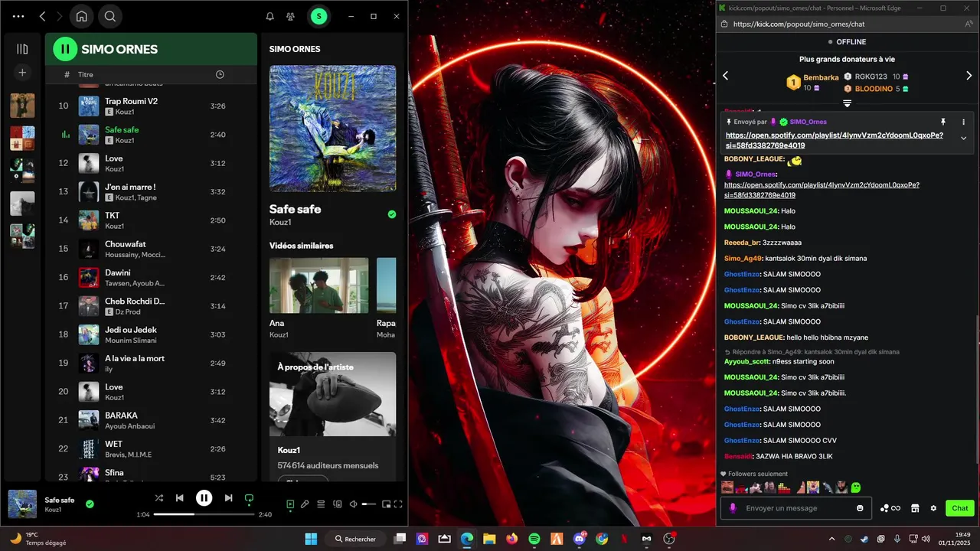Toggle the Spotify library sidebar

coord(22,49)
